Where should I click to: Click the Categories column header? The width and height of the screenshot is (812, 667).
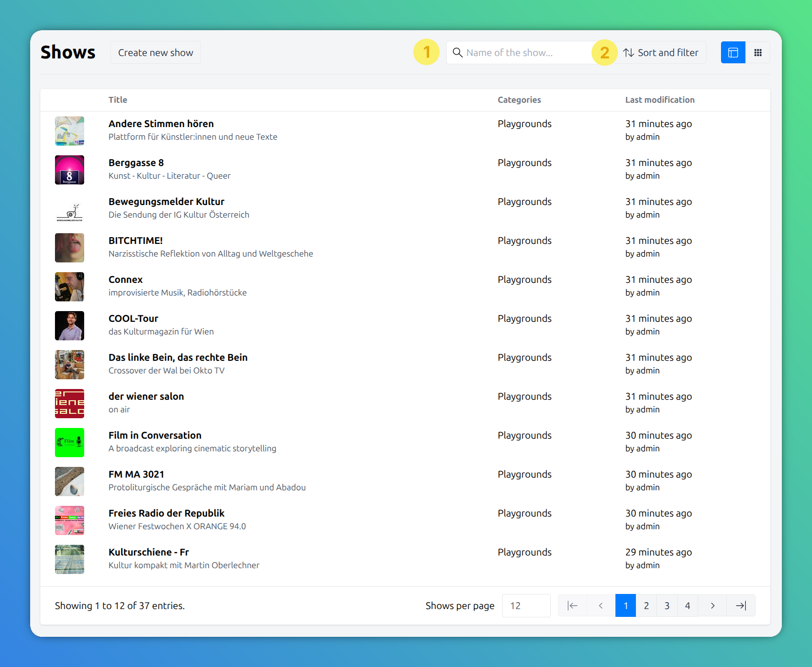[x=519, y=100]
